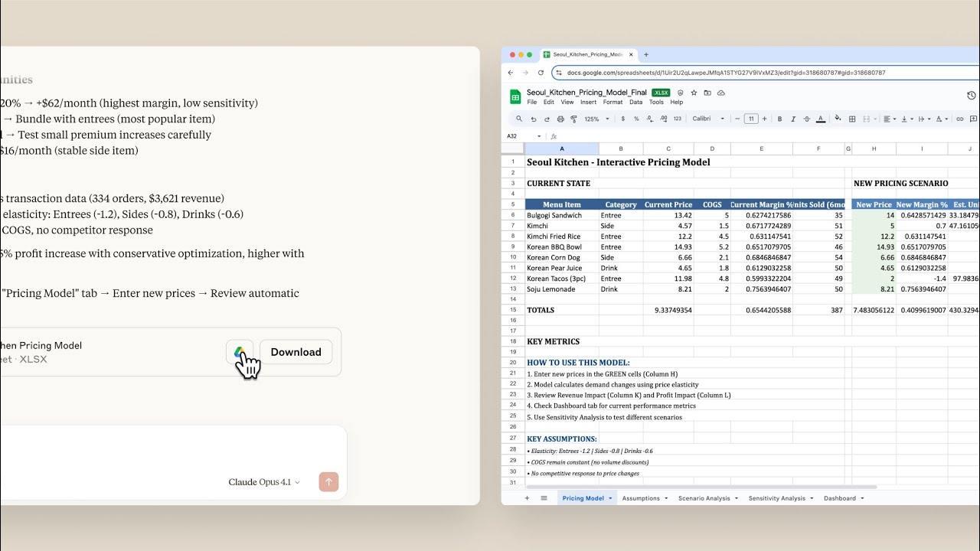
Task: Click the Google Drive save icon
Action: click(240, 351)
